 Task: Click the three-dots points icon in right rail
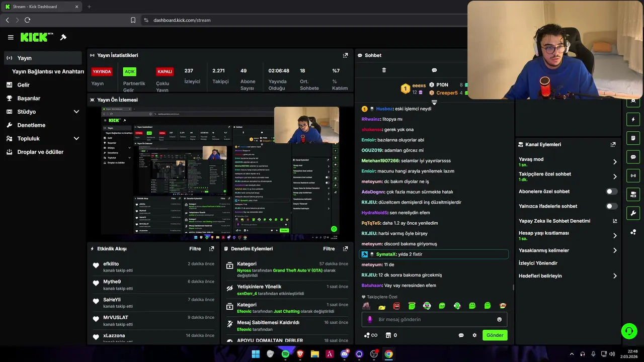(x=633, y=232)
